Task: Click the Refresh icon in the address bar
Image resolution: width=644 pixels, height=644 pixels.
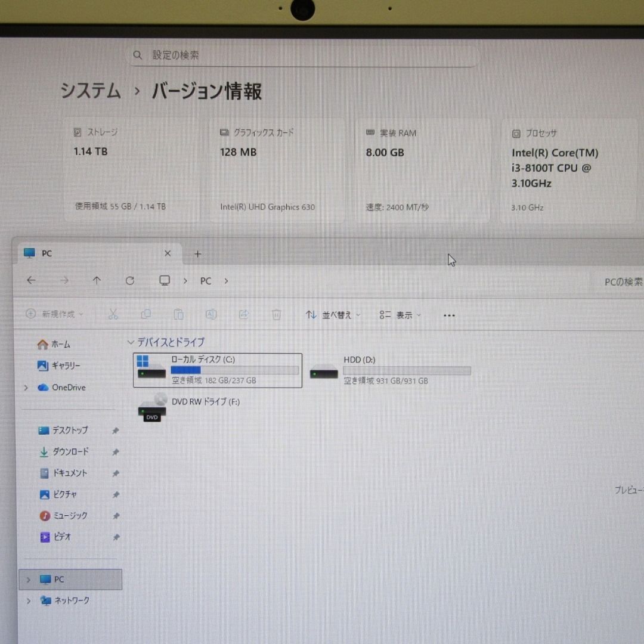Action: 129,280
